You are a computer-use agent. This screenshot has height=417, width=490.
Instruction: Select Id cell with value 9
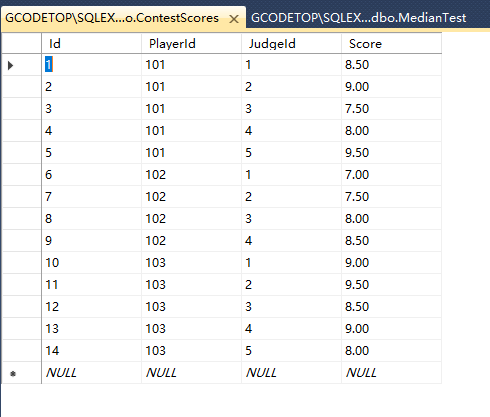(x=92, y=241)
